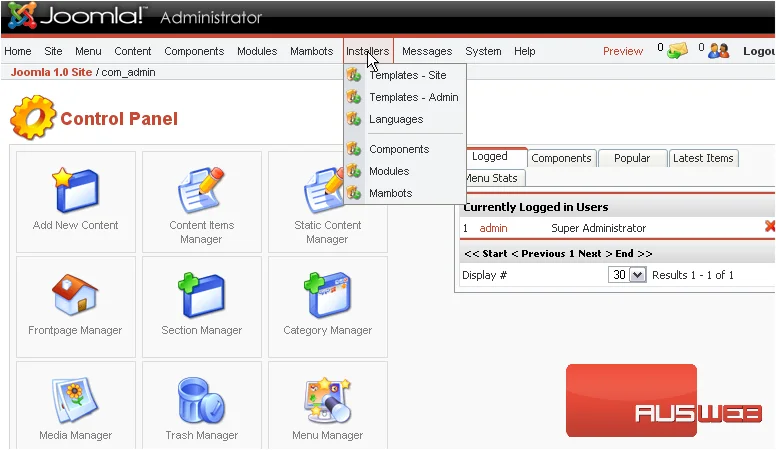Open the Modules menu in top bar
Image resolution: width=776 pixels, height=450 pixels.
257,51
